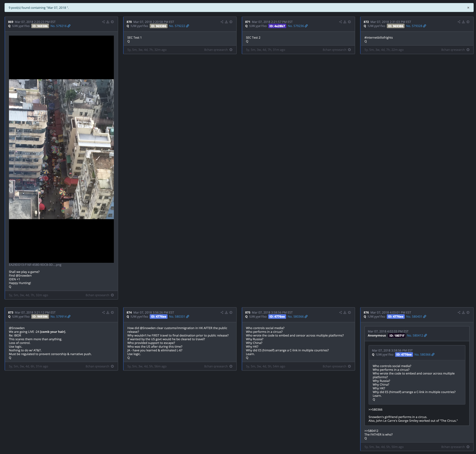
Task: Click the ID: 969386 badge on post 869
Action: coord(40,26)
